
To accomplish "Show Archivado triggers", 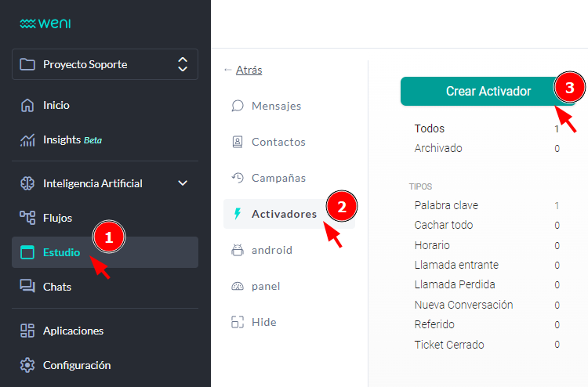I will tap(438, 148).
